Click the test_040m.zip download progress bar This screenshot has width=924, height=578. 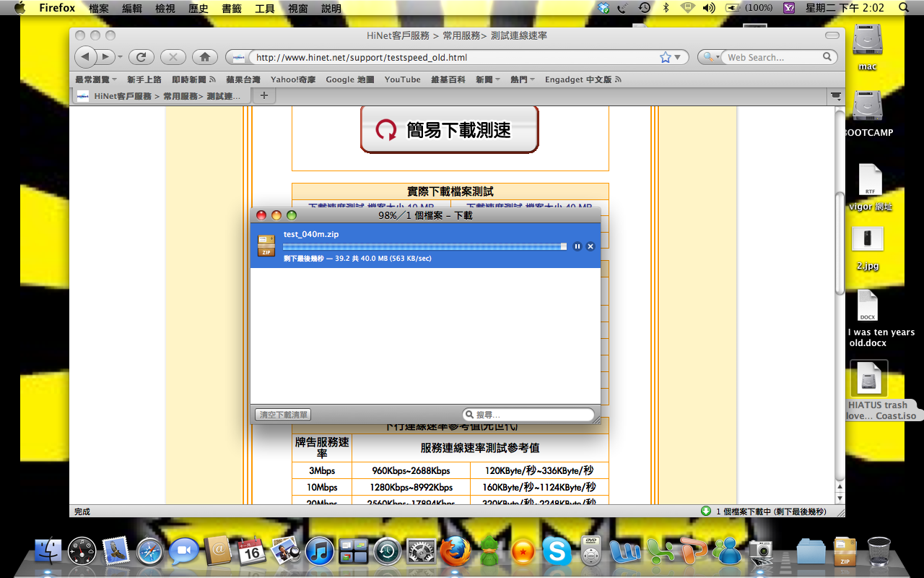point(425,246)
